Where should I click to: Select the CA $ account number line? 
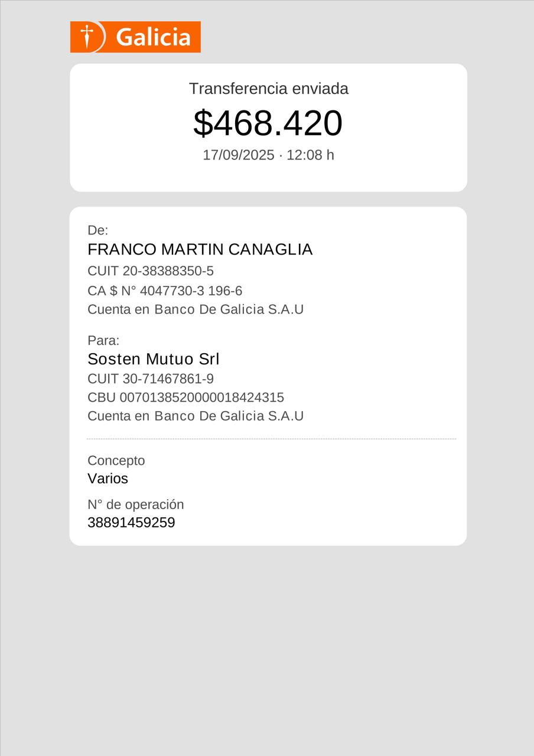(165, 291)
